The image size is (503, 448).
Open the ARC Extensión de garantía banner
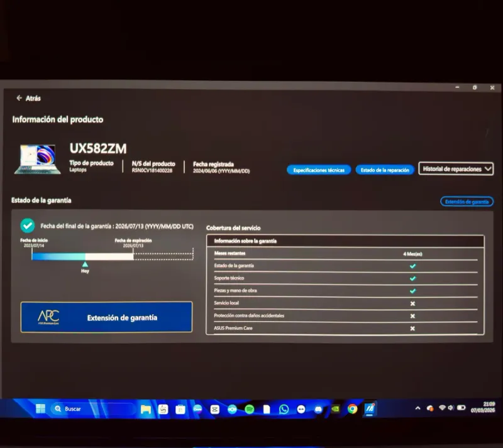106,317
